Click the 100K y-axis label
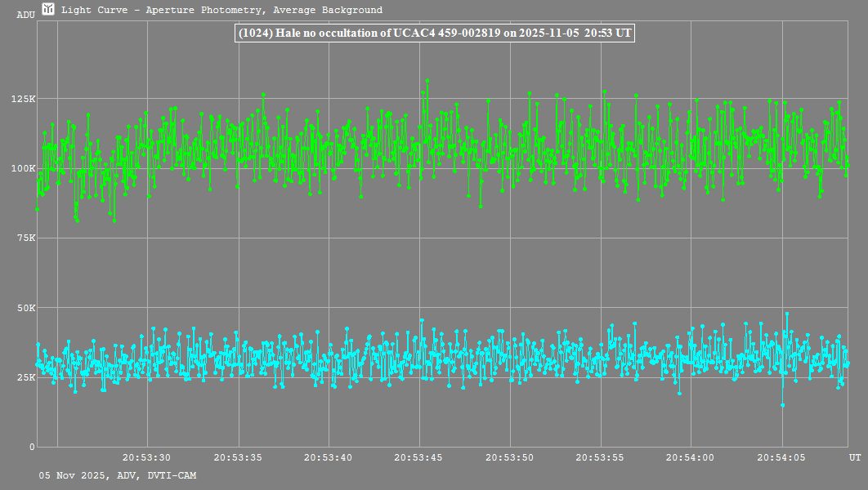The height and width of the screenshot is (490, 868). click(23, 168)
